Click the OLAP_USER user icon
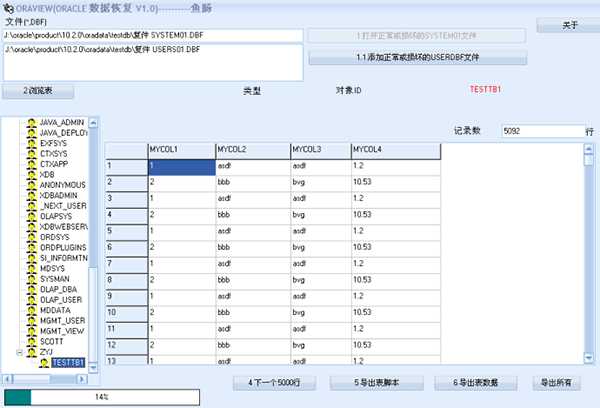The width and height of the screenshot is (600, 408). tap(32, 300)
